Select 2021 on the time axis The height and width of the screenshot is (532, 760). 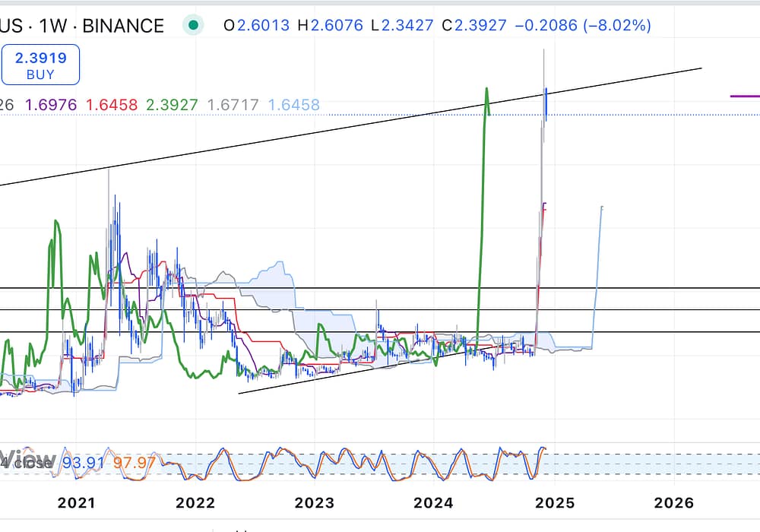(x=77, y=502)
